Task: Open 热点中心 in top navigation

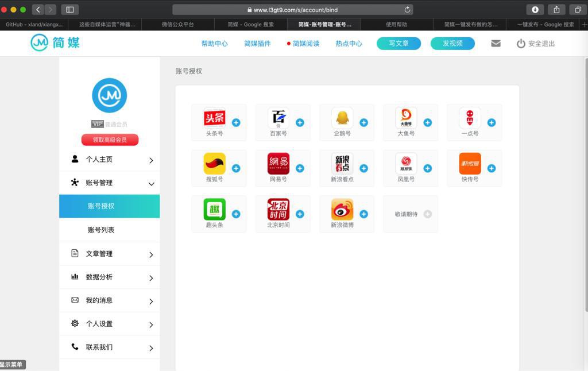Action: pyautogui.click(x=349, y=44)
